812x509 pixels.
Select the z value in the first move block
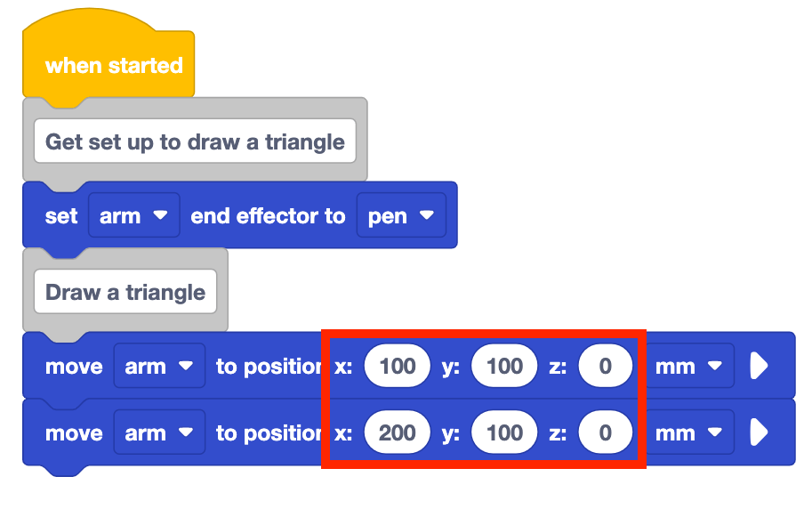coord(605,367)
